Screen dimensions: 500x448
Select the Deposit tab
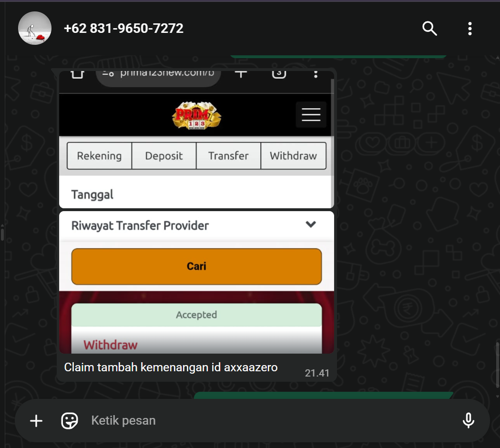pos(164,155)
